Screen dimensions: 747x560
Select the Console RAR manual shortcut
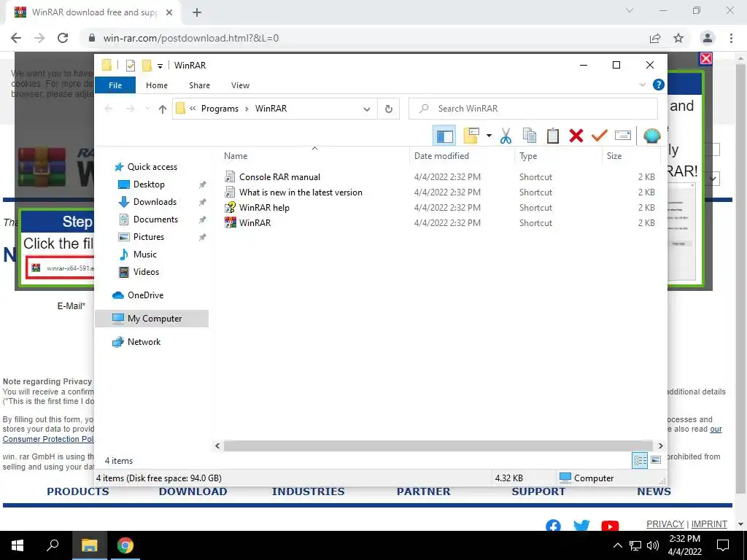(279, 177)
